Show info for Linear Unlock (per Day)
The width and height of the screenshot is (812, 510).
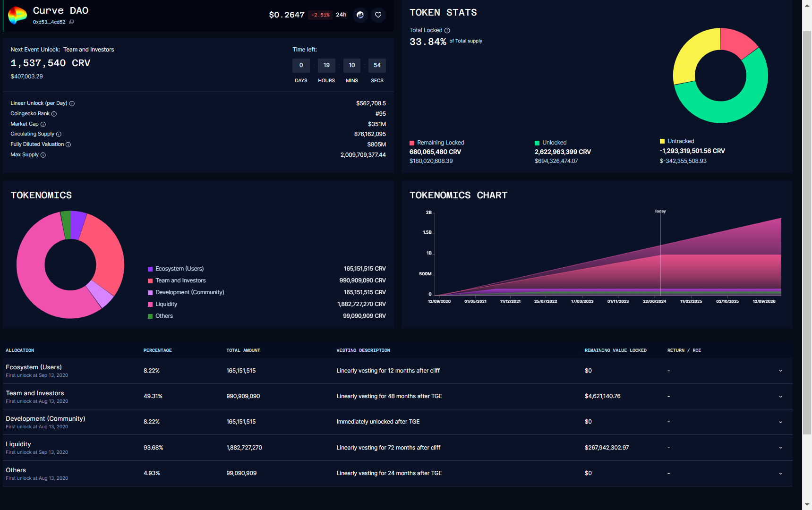pyautogui.click(x=72, y=103)
